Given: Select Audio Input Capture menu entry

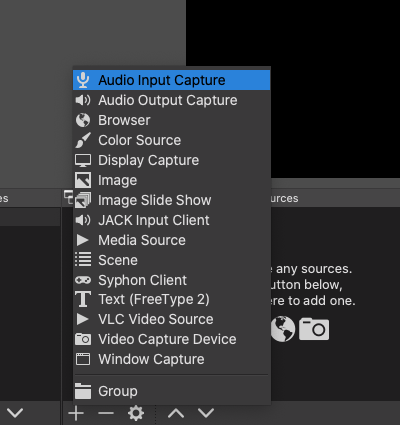Looking at the screenshot, I should point(172,80).
